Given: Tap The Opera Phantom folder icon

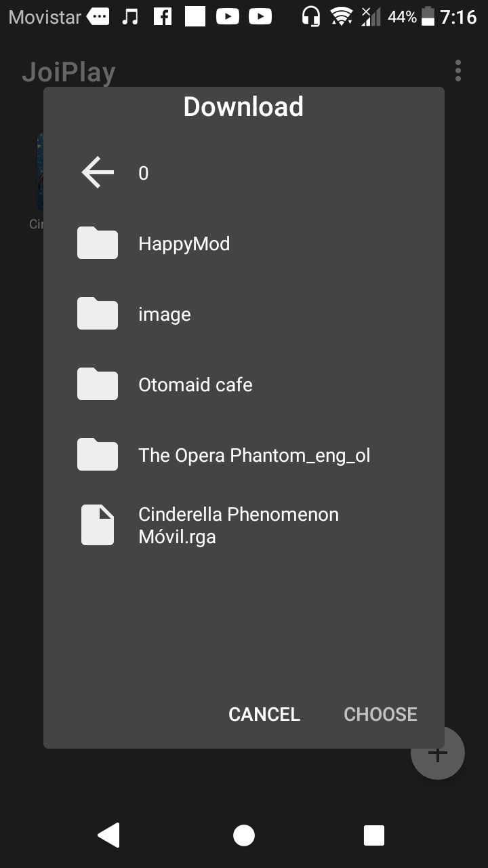Looking at the screenshot, I should pos(98,455).
